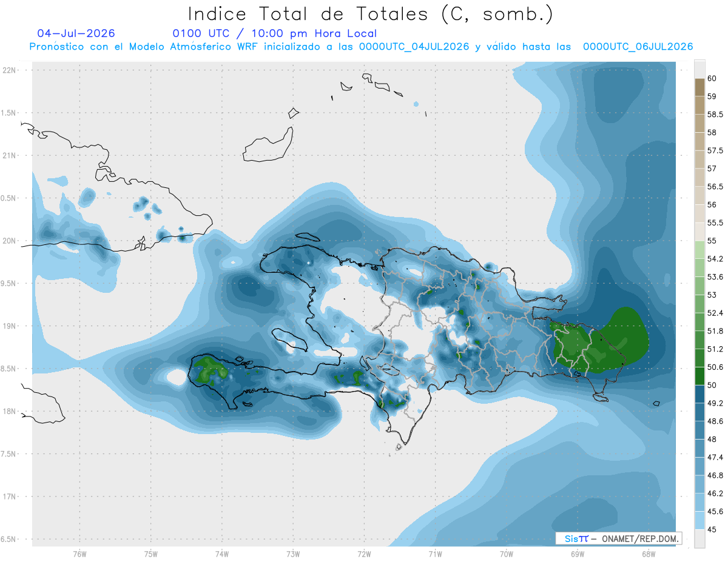
Task: Click the latitude label '17N'
Action: (x=9, y=497)
